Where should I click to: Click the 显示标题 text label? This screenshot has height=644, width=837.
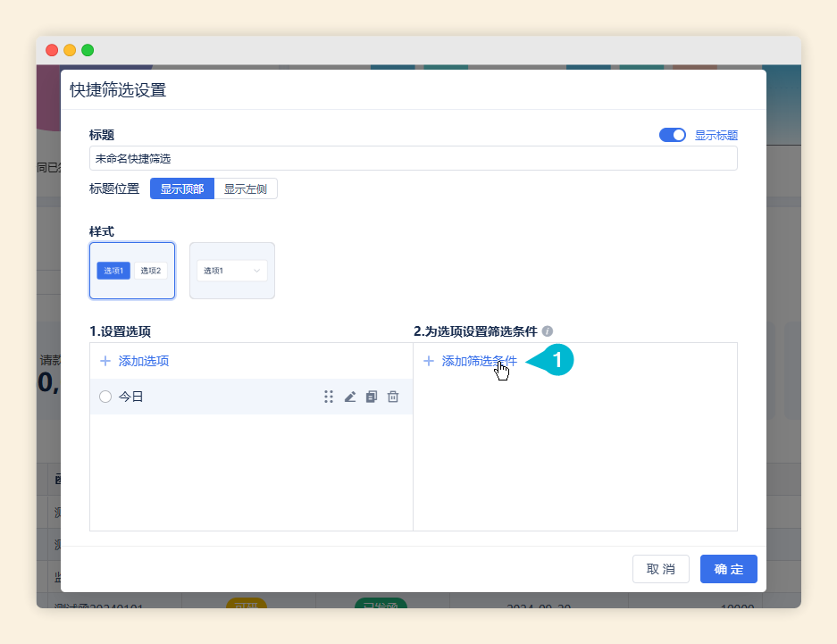click(716, 135)
